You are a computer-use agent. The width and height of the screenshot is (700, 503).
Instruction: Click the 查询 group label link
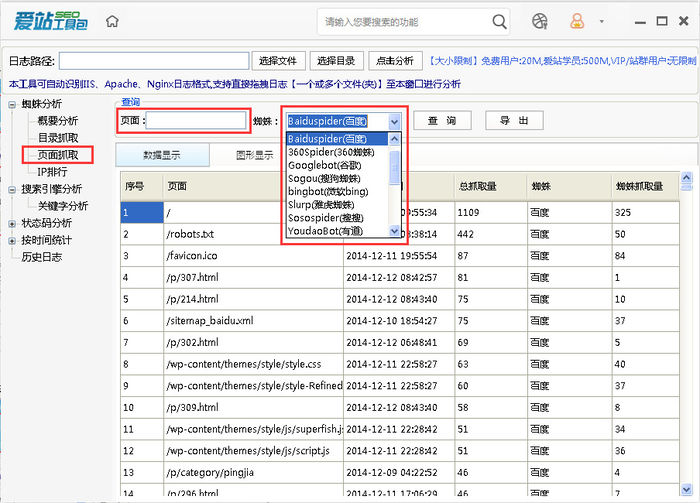pyautogui.click(x=131, y=102)
